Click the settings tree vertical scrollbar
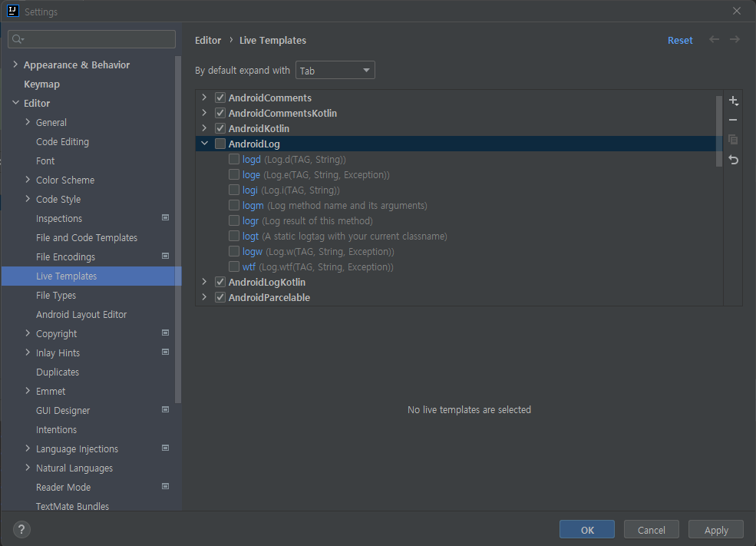Viewport: 756px width, 546px height. [178, 230]
